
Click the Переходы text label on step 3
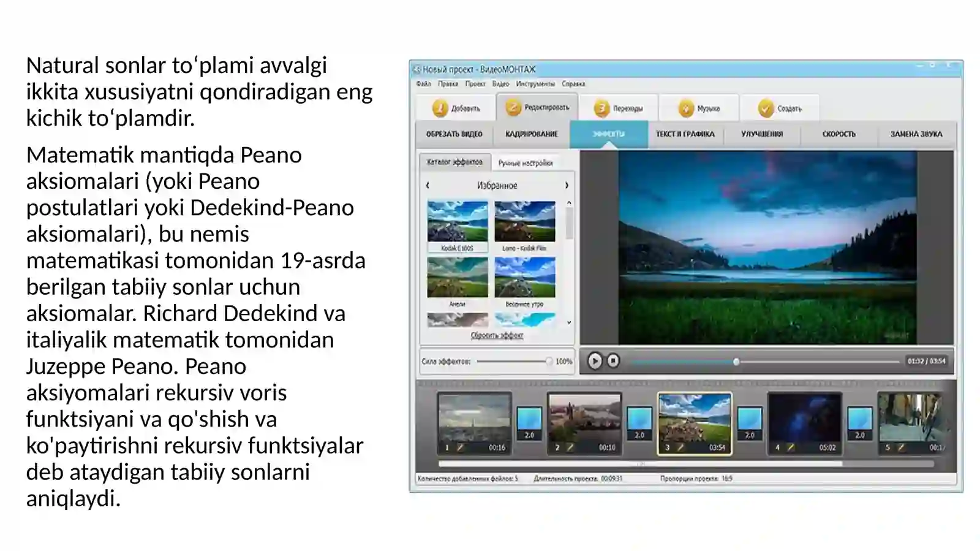tap(628, 108)
